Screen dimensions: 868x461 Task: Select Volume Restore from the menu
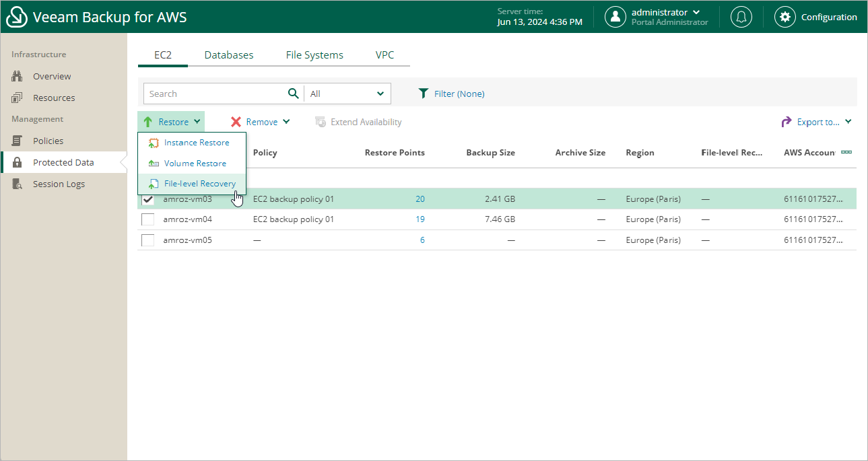pos(195,164)
